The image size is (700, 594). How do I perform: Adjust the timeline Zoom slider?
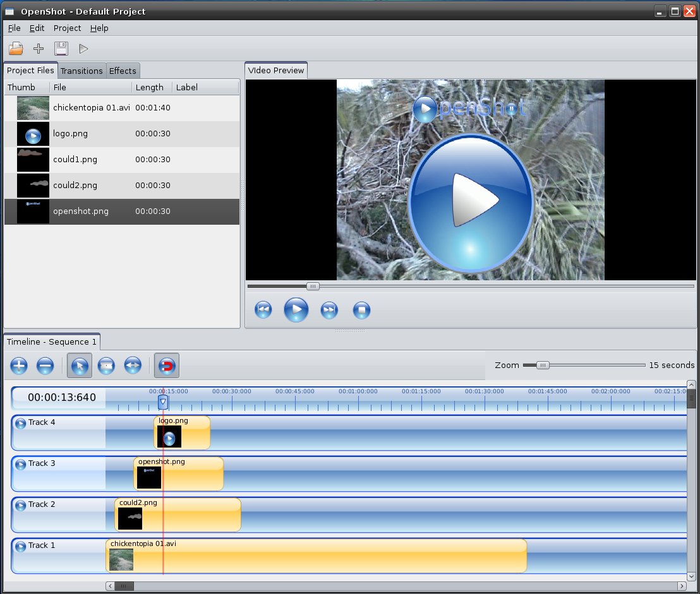click(542, 364)
